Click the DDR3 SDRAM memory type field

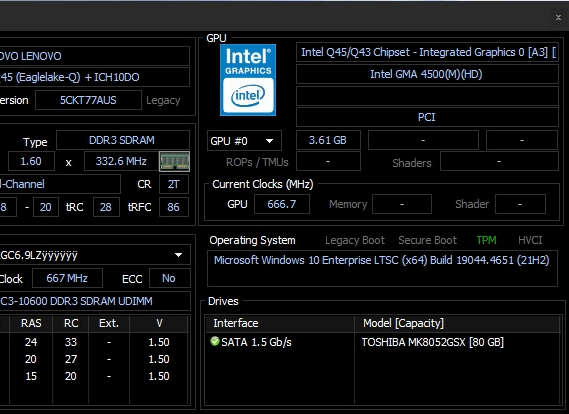pyautogui.click(x=123, y=140)
